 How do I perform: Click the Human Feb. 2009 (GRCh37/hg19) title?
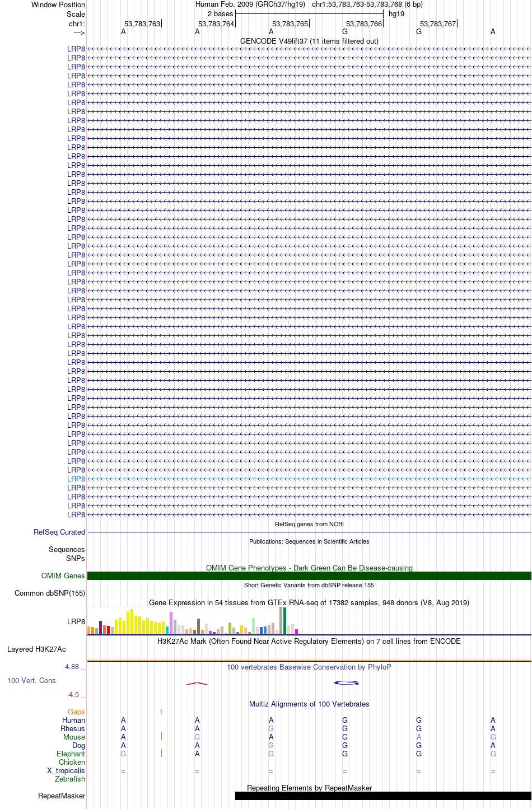point(250,4)
